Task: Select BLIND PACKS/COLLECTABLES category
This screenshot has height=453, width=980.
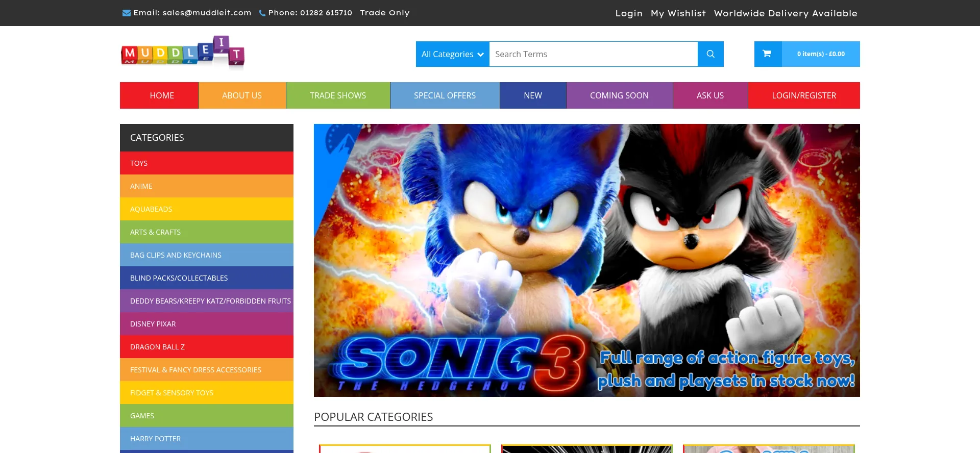Action: point(207,278)
